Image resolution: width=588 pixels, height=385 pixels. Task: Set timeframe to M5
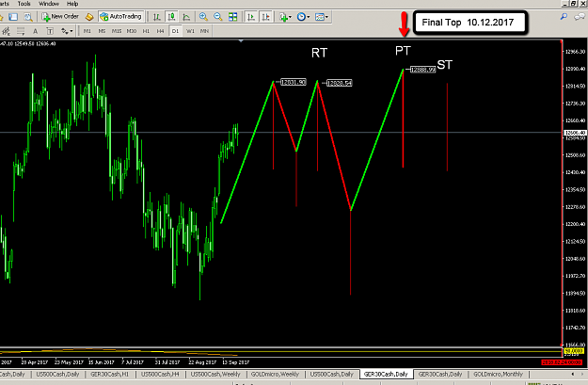point(102,31)
